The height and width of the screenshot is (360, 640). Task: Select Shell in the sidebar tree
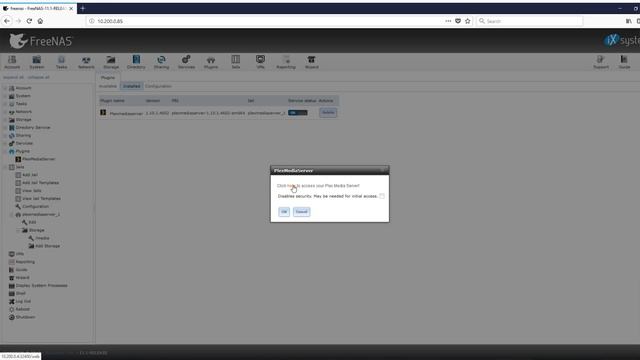pyautogui.click(x=21, y=293)
